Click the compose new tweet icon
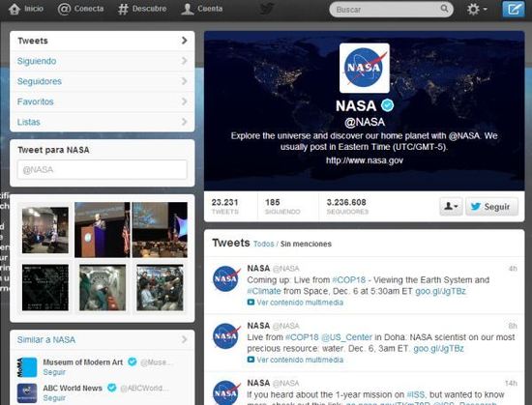 click(513, 9)
